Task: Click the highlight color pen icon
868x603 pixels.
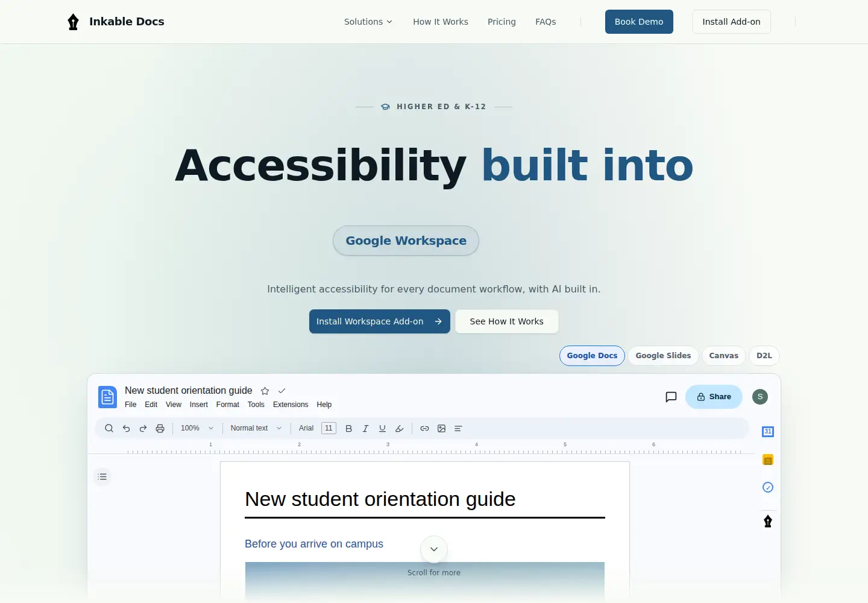Action: (x=399, y=428)
